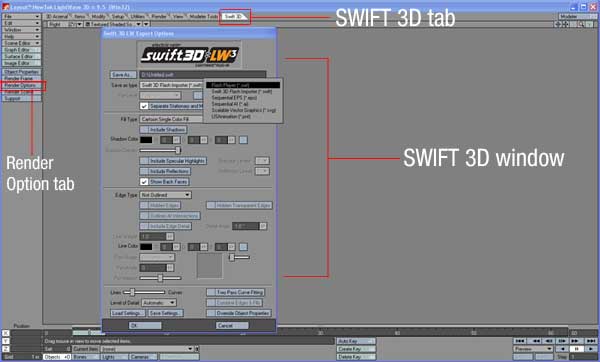Enable Include Shadows checkbox
The width and height of the screenshot is (600, 362).
click(144, 130)
